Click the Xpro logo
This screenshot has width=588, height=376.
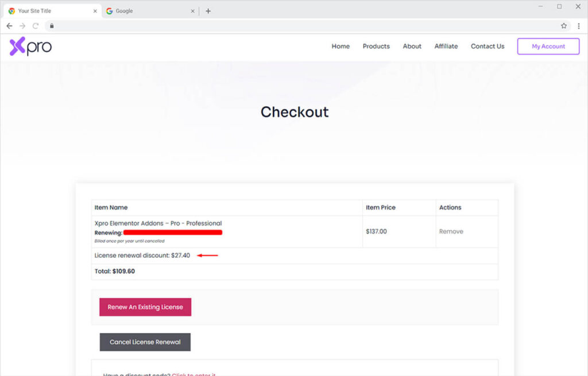pyautogui.click(x=30, y=46)
